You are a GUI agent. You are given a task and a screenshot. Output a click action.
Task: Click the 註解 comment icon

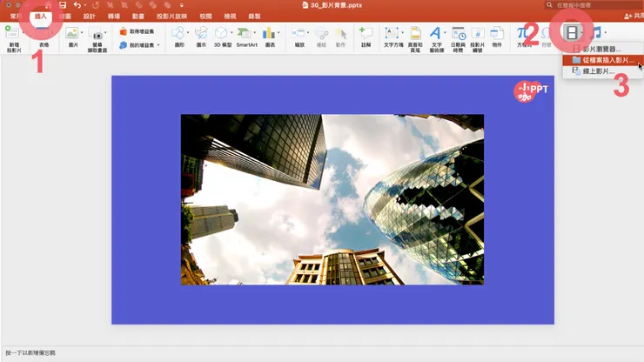point(366,33)
